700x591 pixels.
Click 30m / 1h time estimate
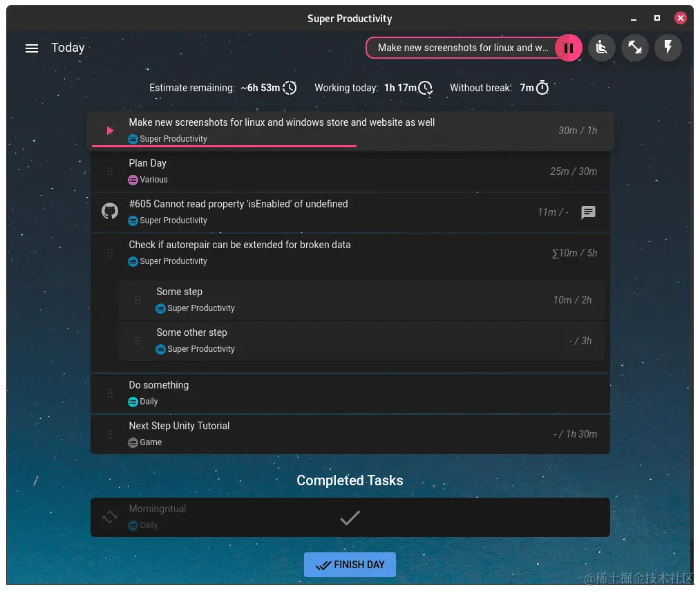click(x=578, y=131)
